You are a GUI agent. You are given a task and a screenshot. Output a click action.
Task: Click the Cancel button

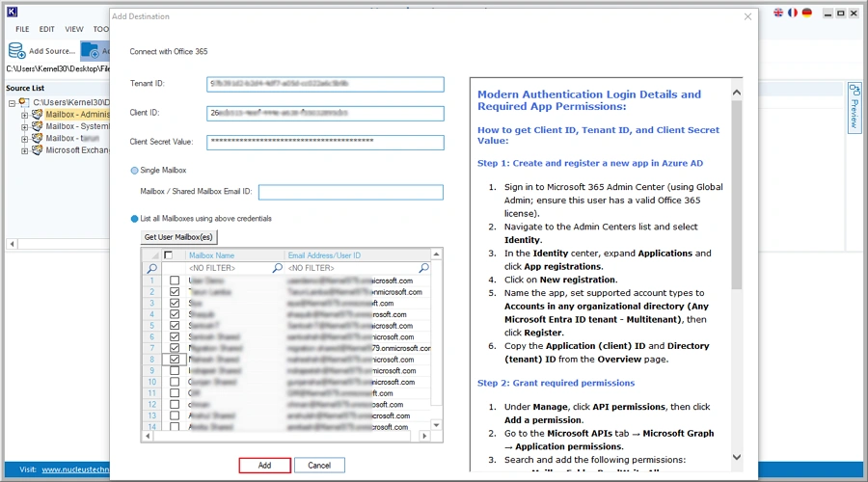(x=319, y=466)
